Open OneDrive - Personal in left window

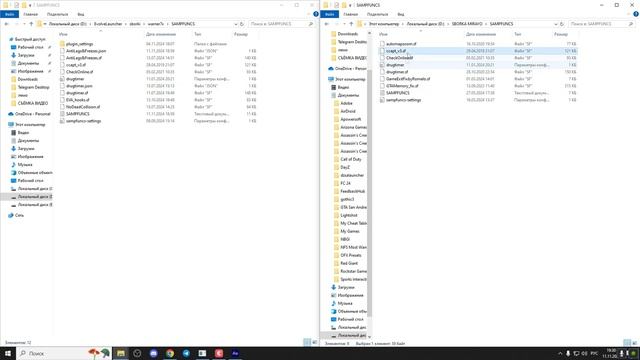pos(32,114)
